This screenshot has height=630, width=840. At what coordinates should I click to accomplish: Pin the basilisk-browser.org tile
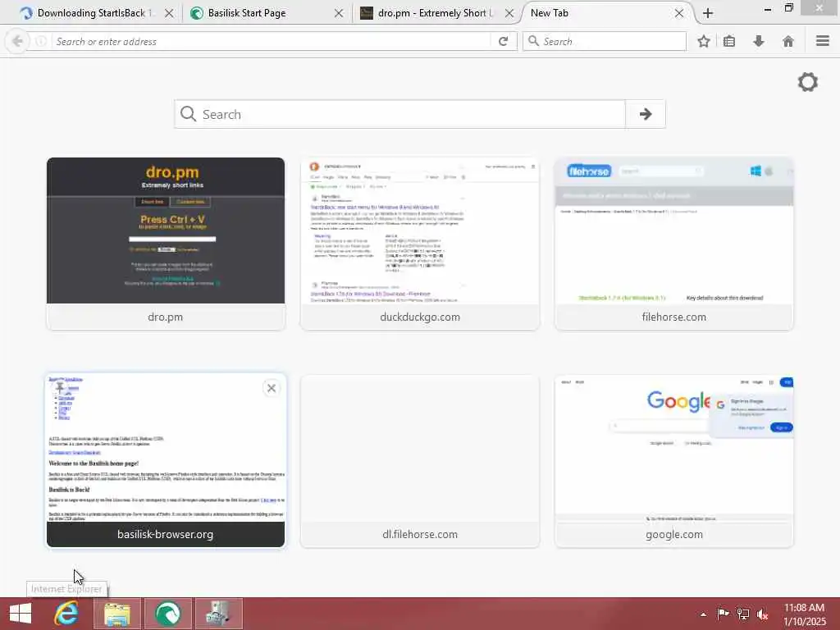[x=59, y=387]
